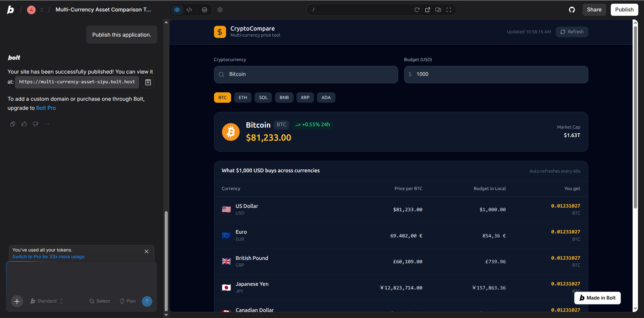Select the ADA chip
This screenshot has width=644, height=318.
326,98
